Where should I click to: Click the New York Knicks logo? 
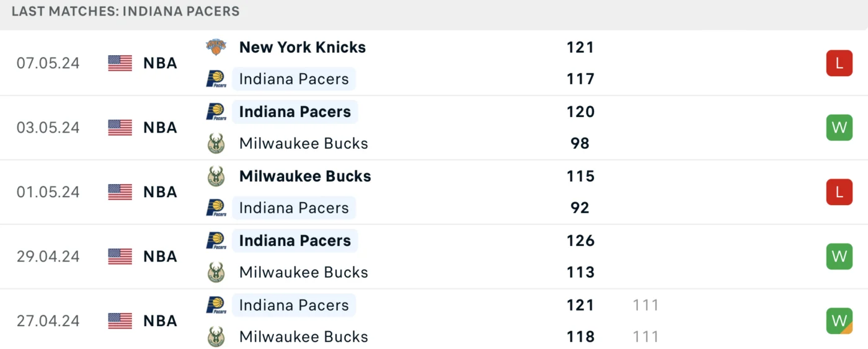(216, 47)
